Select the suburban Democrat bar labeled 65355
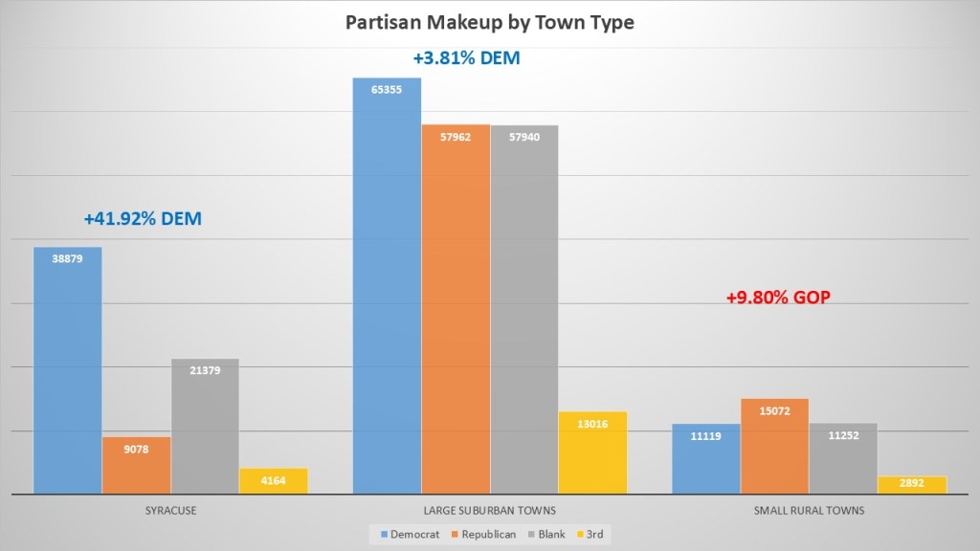Image resolution: width=980 pixels, height=551 pixels. pos(387,285)
